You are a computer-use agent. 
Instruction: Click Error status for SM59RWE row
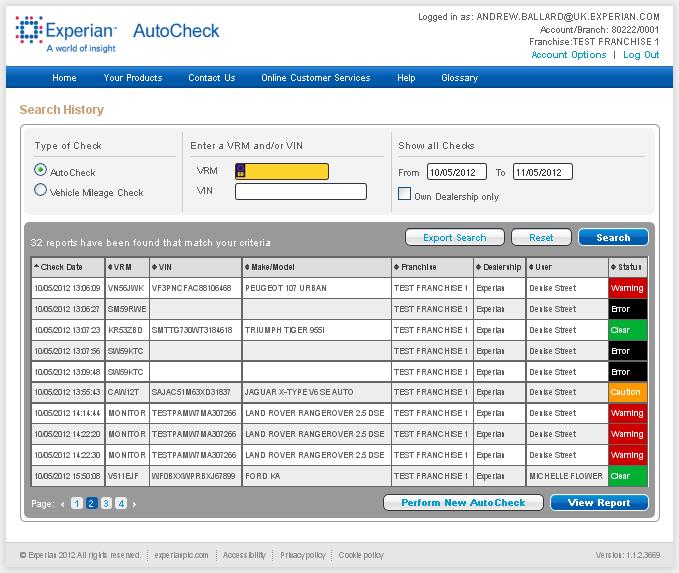pyautogui.click(x=628, y=309)
